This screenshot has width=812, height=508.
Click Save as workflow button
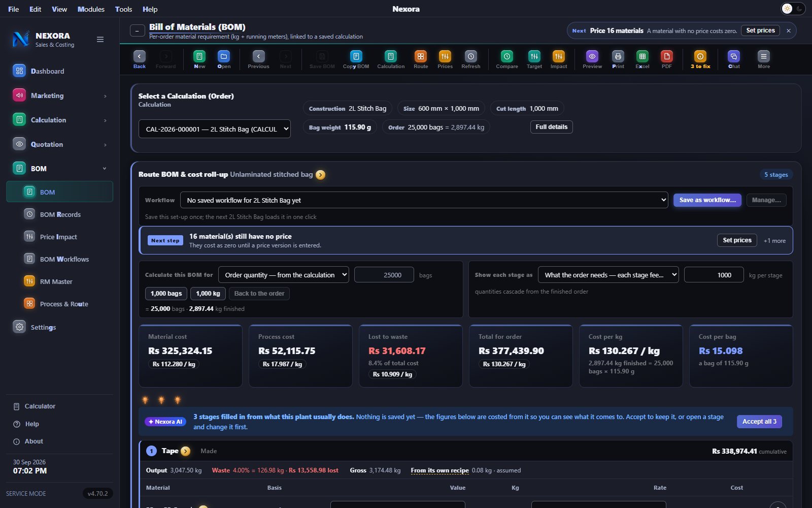tap(707, 200)
